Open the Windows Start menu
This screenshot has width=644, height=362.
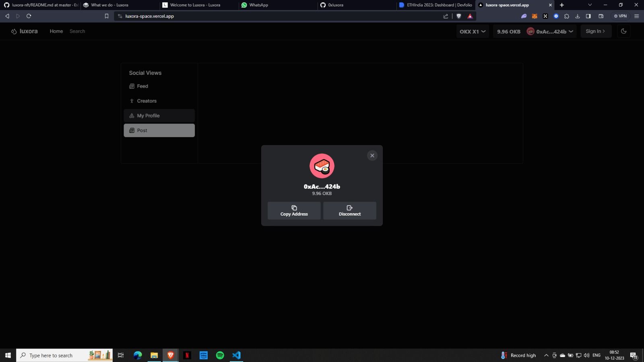click(8, 355)
